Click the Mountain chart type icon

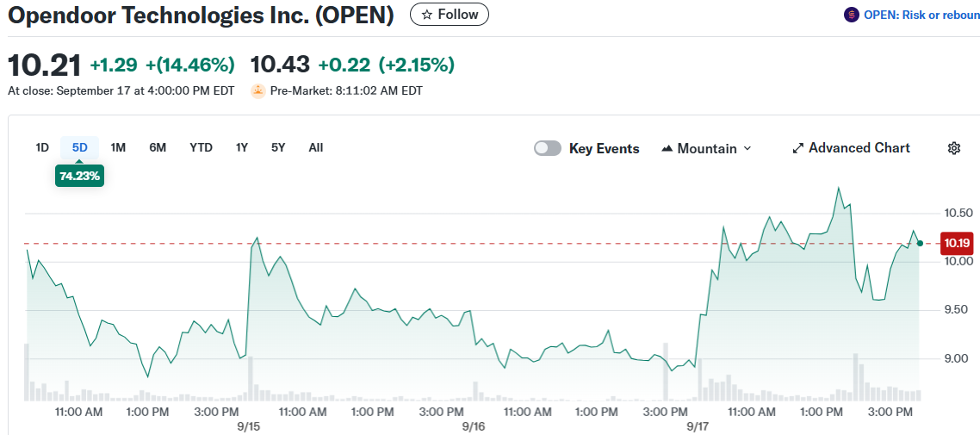pos(667,149)
